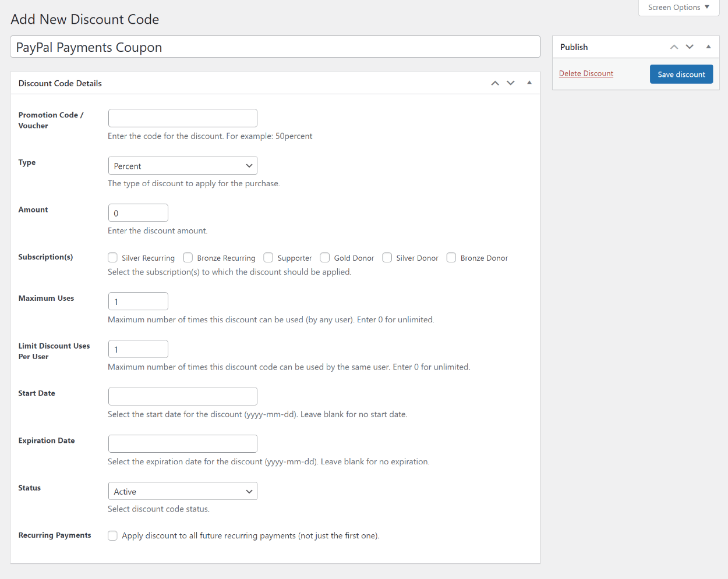This screenshot has height=579, width=728.
Task: Click the Maximum Uses field
Action: (x=138, y=301)
